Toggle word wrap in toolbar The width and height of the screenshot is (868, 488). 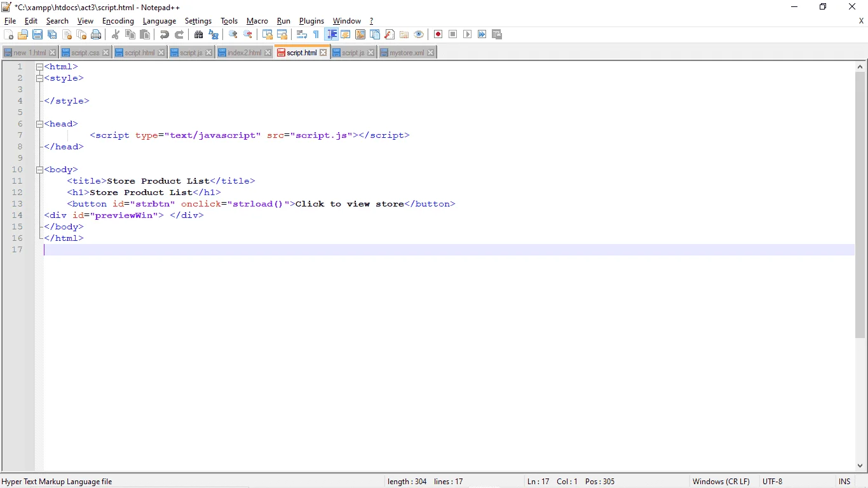click(x=302, y=34)
